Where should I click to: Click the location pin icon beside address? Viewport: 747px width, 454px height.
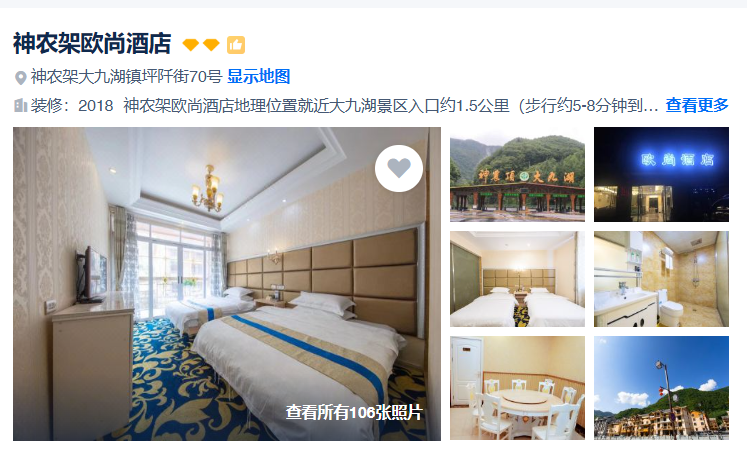(20, 77)
